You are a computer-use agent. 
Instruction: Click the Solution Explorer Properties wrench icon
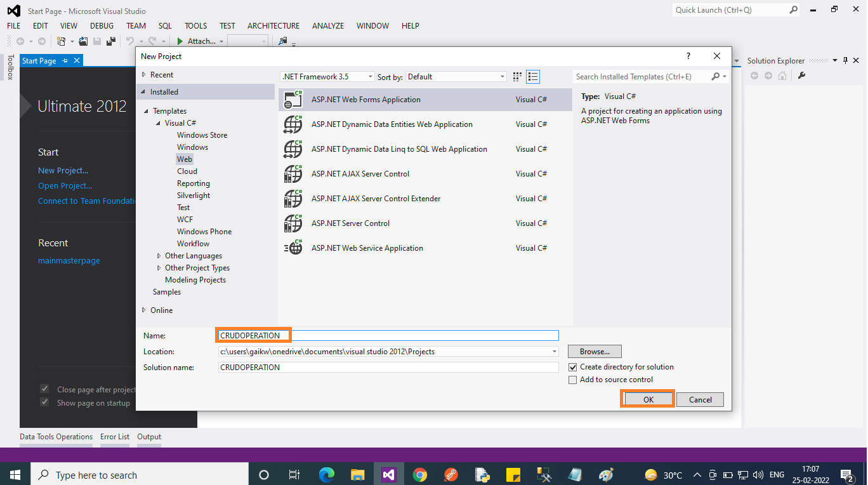[x=801, y=76]
